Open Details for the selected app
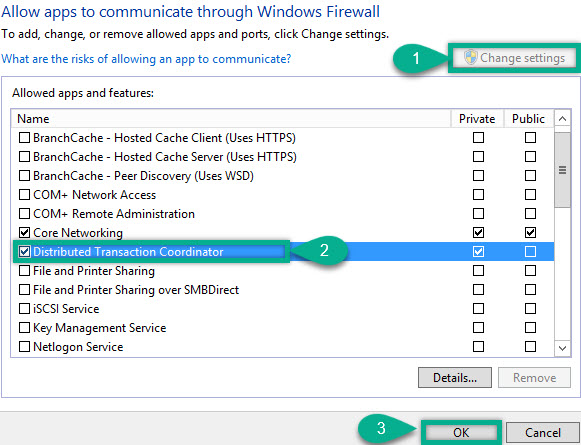 point(455,378)
